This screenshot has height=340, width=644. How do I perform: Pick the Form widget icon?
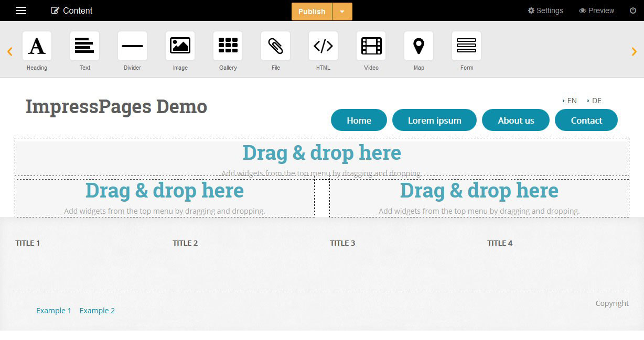point(466,46)
